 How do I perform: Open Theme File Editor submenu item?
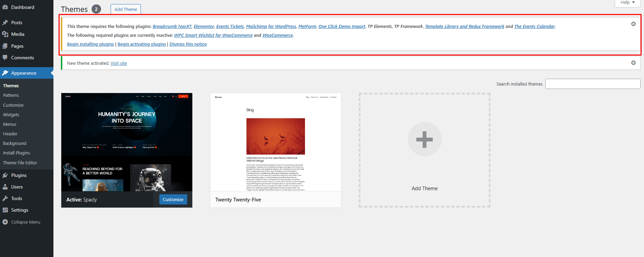pyautogui.click(x=20, y=163)
